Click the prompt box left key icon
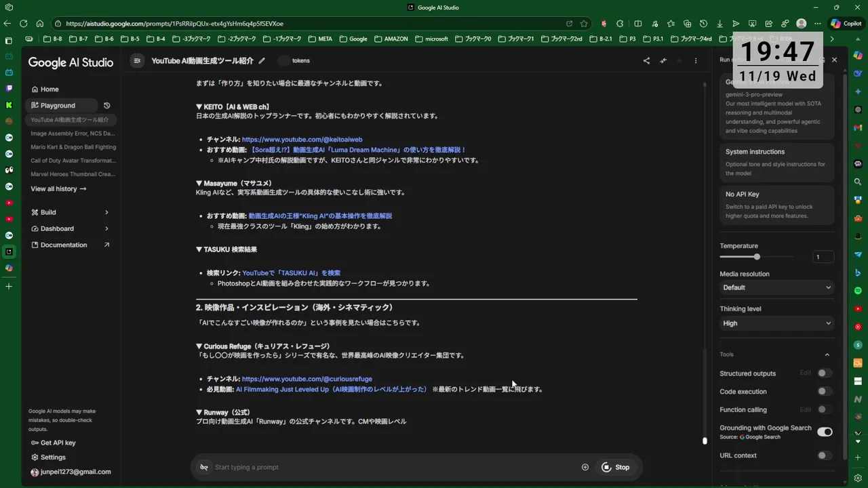Image resolution: width=868 pixels, height=488 pixels. 203,467
